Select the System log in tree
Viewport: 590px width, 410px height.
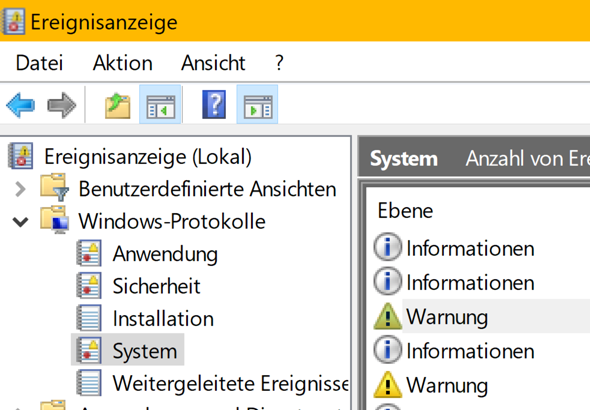pyautogui.click(x=145, y=351)
